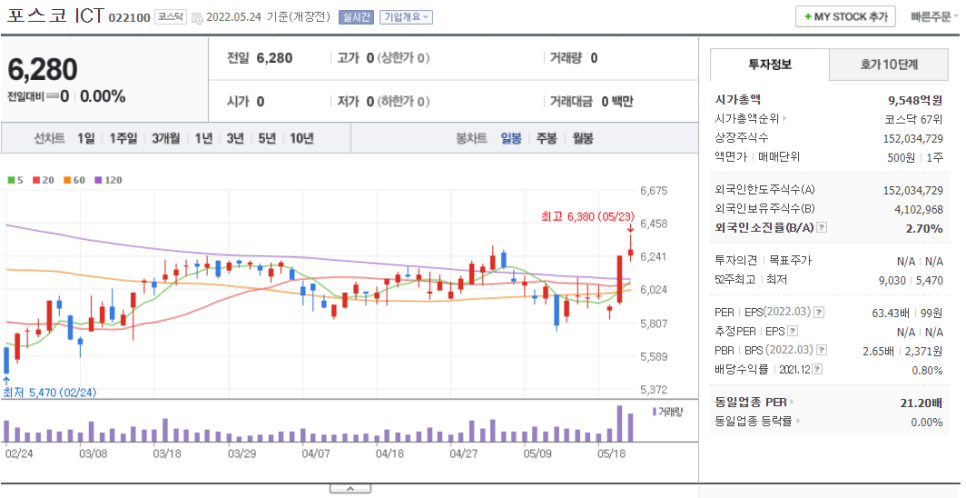Click the calendar icon next to the date

tap(197, 18)
